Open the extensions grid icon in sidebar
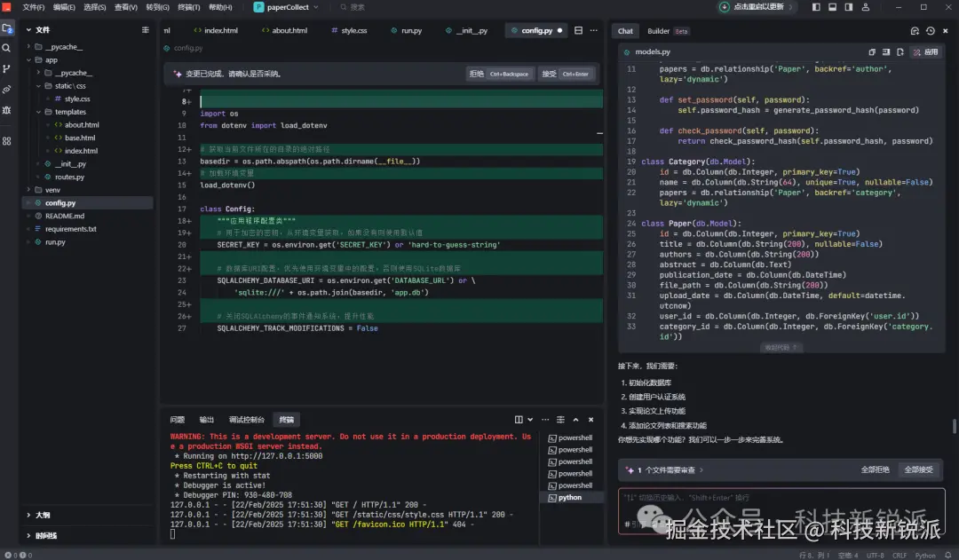 click(7, 140)
